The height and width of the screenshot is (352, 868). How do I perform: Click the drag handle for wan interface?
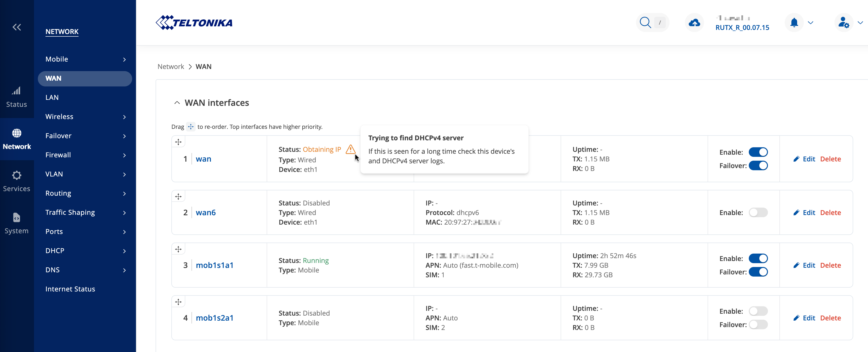tap(178, 142)
